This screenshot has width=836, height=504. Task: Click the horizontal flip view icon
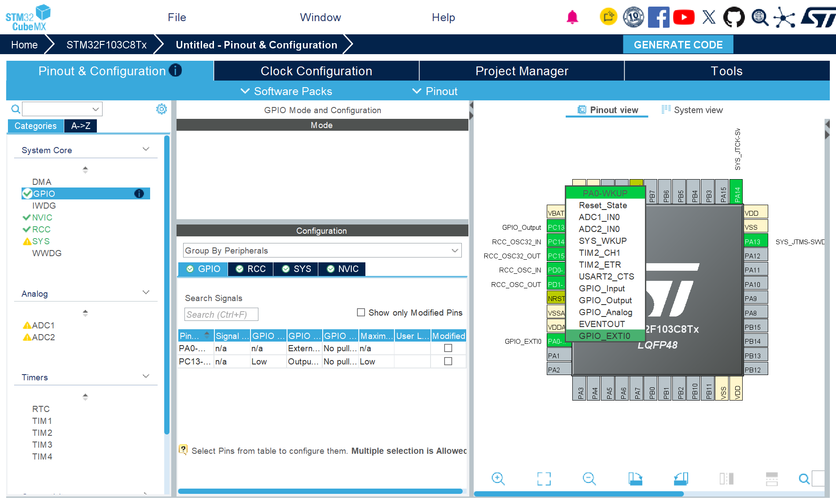click(x=726, y=478)
